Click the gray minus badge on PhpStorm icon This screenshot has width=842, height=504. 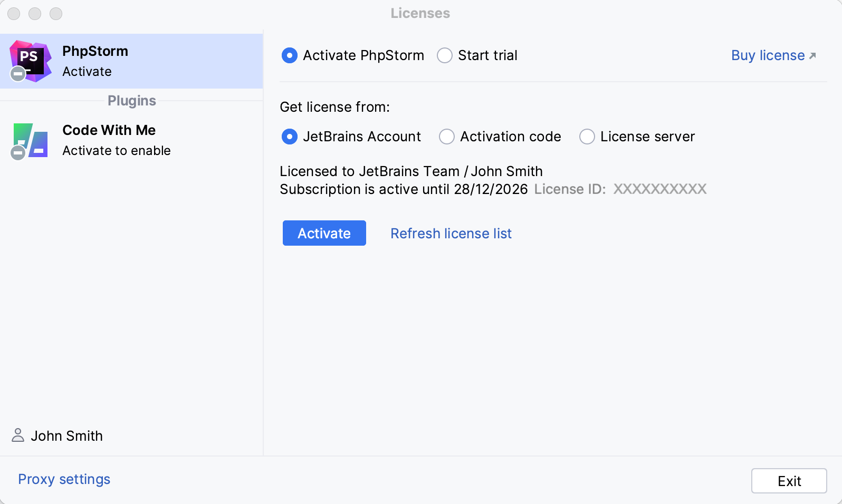tap(18, 74)
